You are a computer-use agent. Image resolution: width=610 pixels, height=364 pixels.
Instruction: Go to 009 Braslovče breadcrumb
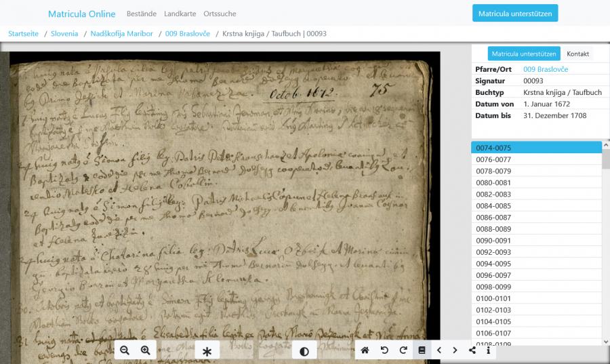[188, 33]
